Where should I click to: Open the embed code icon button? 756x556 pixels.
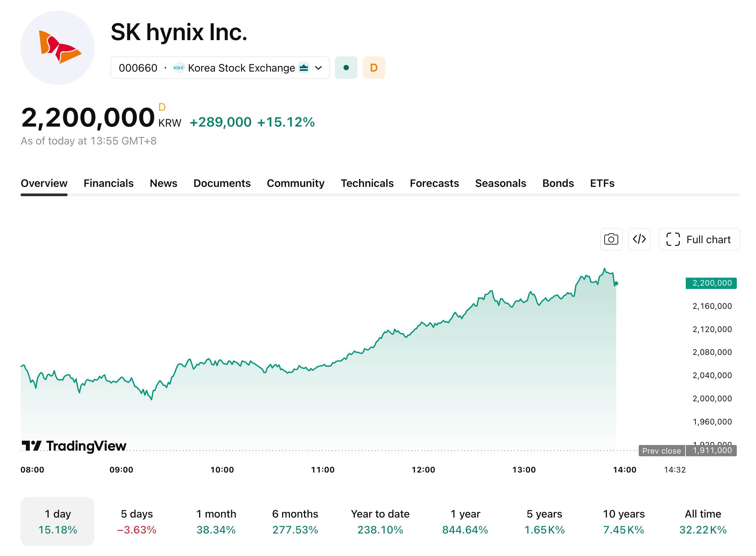point(639,239)
